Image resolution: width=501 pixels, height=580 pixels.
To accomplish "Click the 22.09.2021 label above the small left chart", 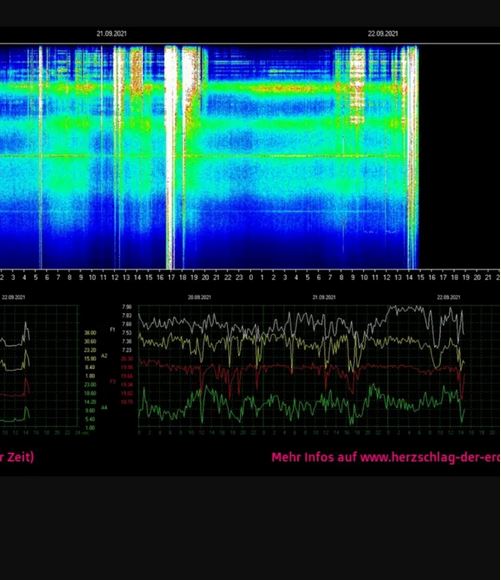I will tap(14, 297).
